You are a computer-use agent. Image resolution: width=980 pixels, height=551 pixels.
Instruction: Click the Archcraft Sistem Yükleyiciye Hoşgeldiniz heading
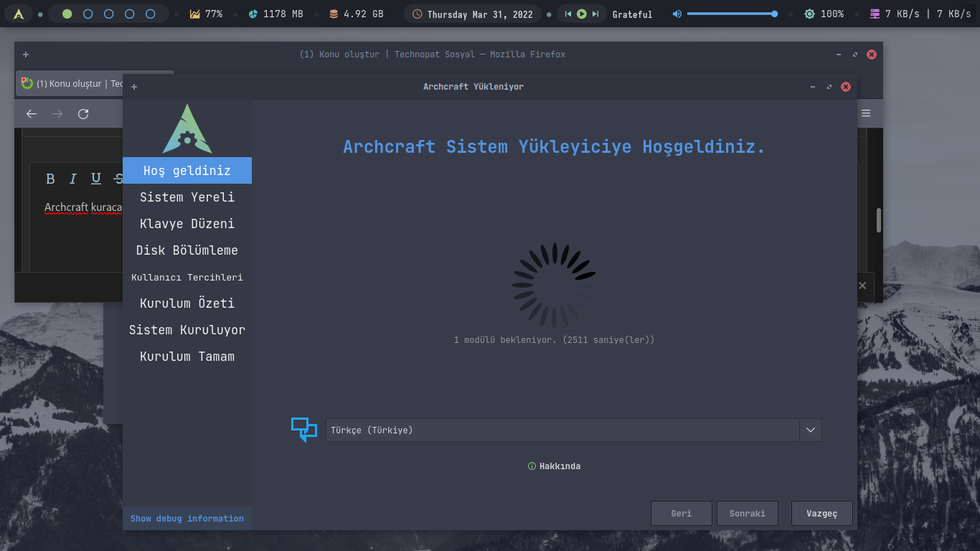(x=555, y=147)
